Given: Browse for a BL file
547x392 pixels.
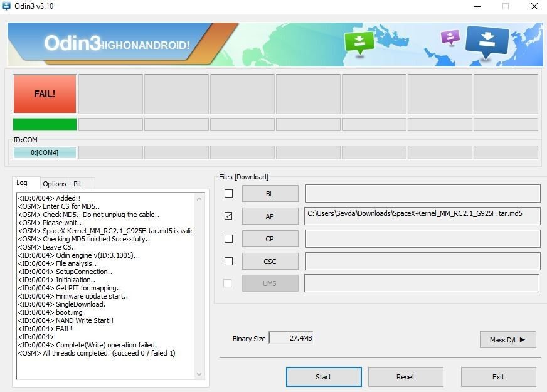Looking at the screenshot, I should (x=270, y=194).
